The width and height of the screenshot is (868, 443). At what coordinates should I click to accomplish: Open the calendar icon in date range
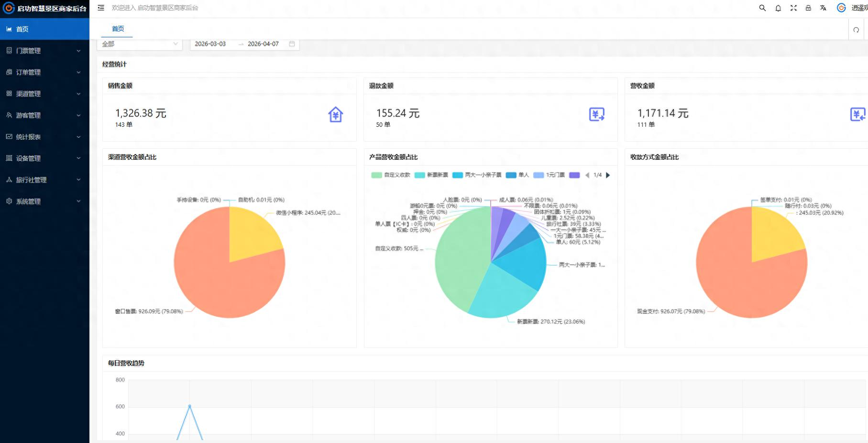coord(292,44)
